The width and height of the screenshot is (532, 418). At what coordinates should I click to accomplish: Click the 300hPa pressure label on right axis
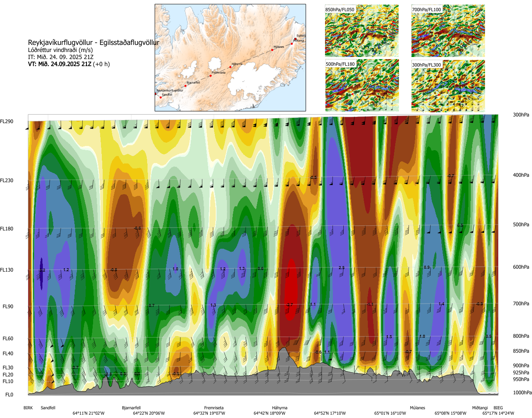pos(521,115)
